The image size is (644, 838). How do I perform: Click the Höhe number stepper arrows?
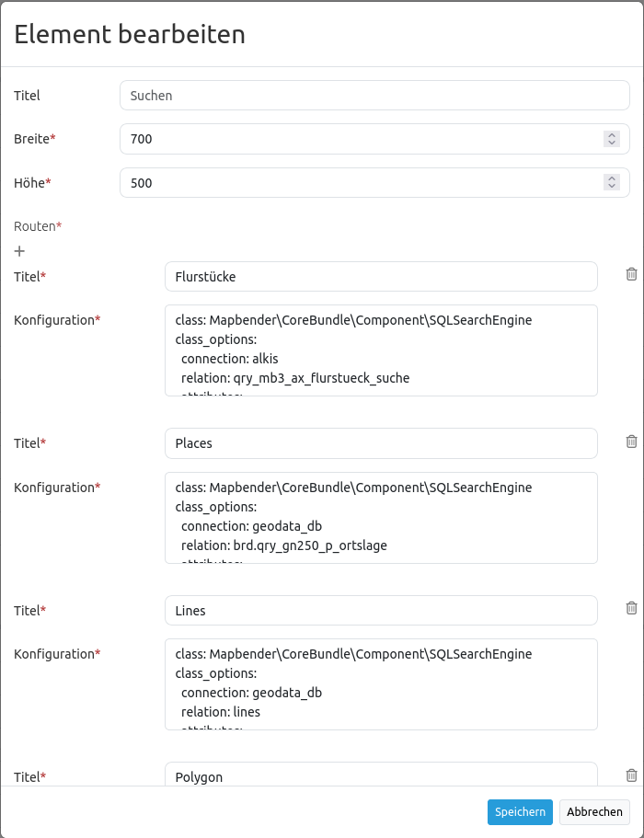[612, 183]
